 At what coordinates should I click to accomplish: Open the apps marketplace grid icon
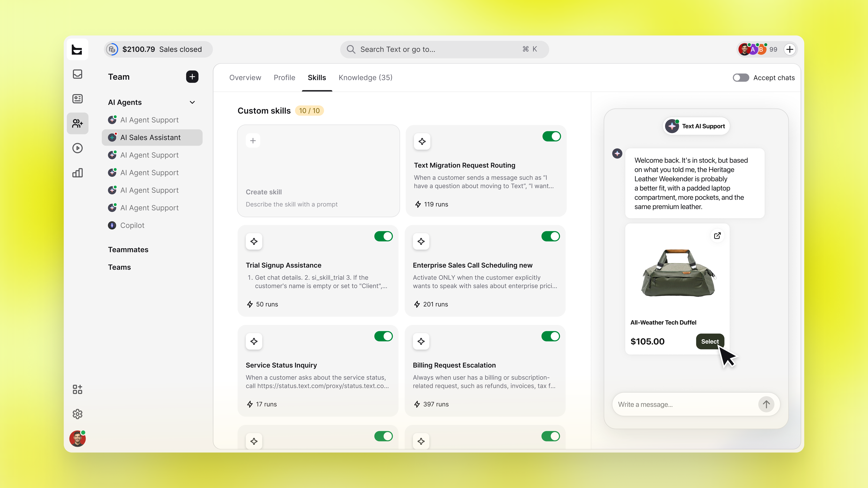(x=78, y=389)
